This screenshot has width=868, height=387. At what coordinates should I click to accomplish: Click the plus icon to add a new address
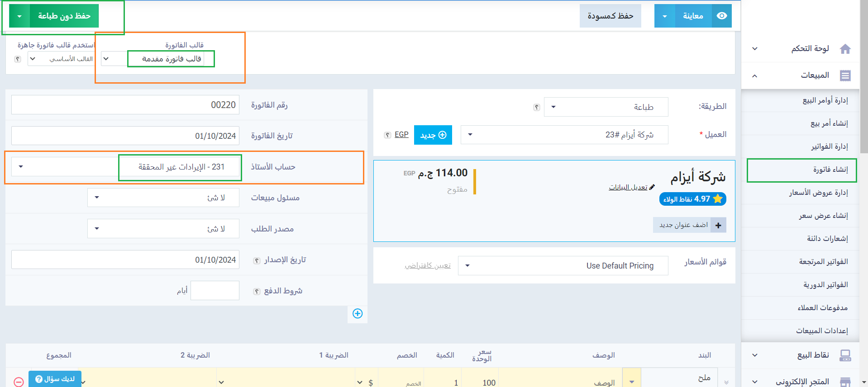click(718, 225)
